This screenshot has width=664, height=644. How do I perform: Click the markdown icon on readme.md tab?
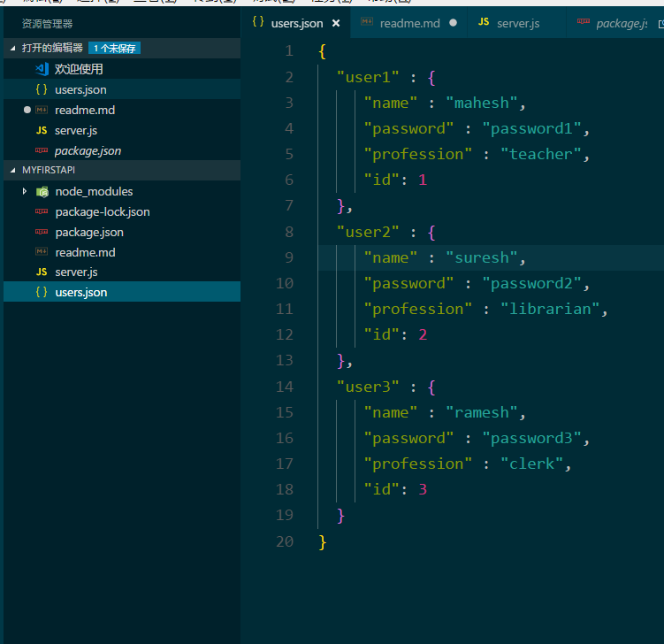pyautogui.click(x=367, y=21)
